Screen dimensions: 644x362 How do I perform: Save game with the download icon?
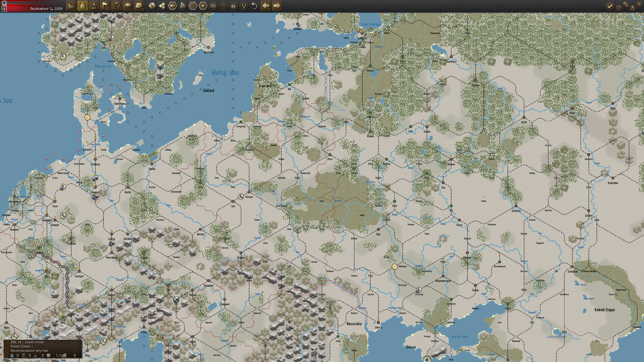click(x=632, y=8)
